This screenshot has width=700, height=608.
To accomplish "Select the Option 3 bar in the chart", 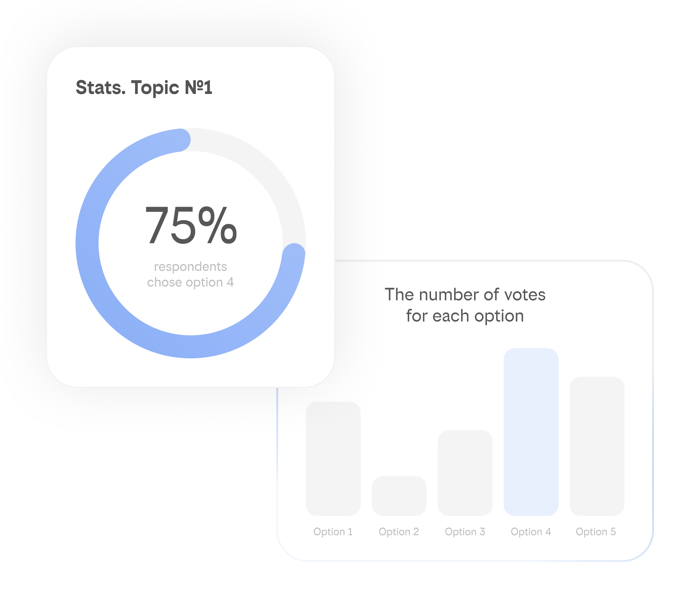I will click(x=465, y=473).
